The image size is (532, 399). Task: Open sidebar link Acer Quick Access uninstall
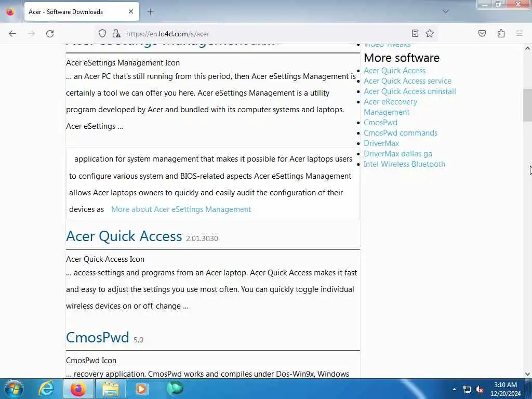(410, 91)
